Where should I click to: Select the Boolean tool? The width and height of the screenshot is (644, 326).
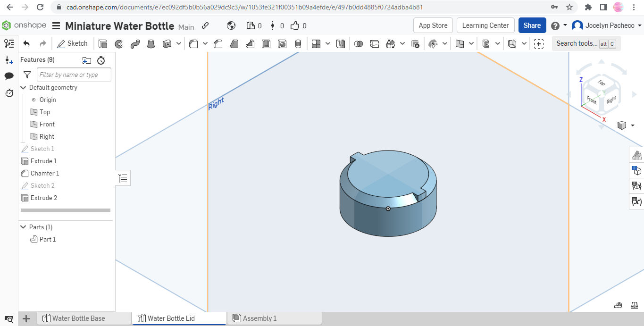359,44
